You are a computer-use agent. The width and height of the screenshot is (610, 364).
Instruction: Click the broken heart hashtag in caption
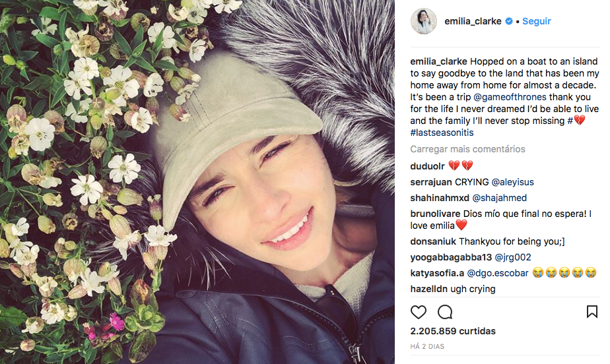click(x=576, y=121)
